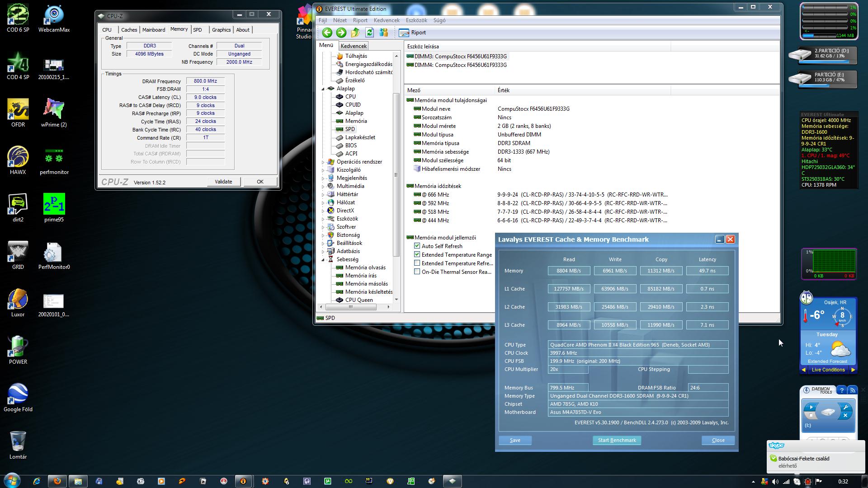
Task: Click the refresh icon in EVEREST toolbar
Action: (x=369, y=33)
